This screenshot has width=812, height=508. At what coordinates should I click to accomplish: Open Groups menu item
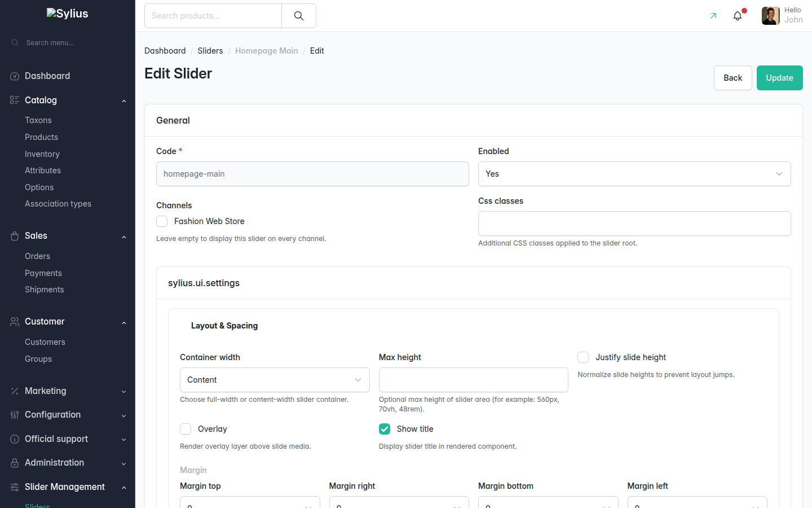click(38, 359)
